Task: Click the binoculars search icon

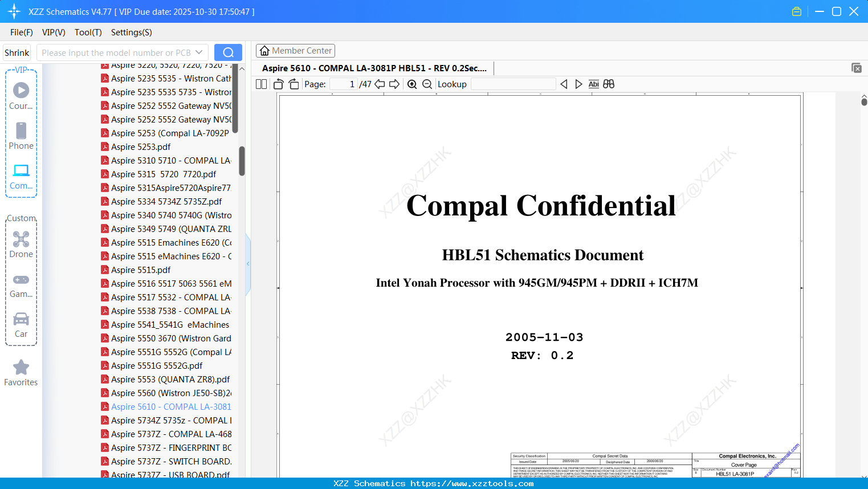Action: [609, 84]
